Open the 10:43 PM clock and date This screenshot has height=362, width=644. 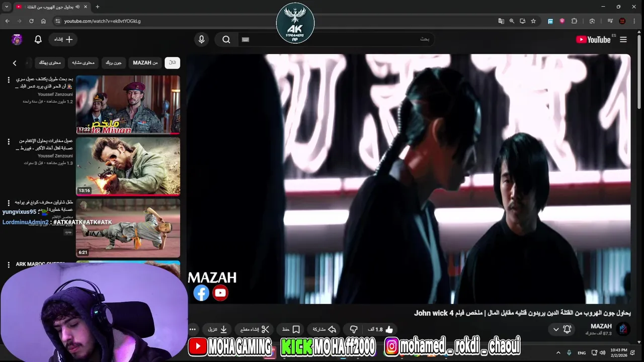pos(618,352)
